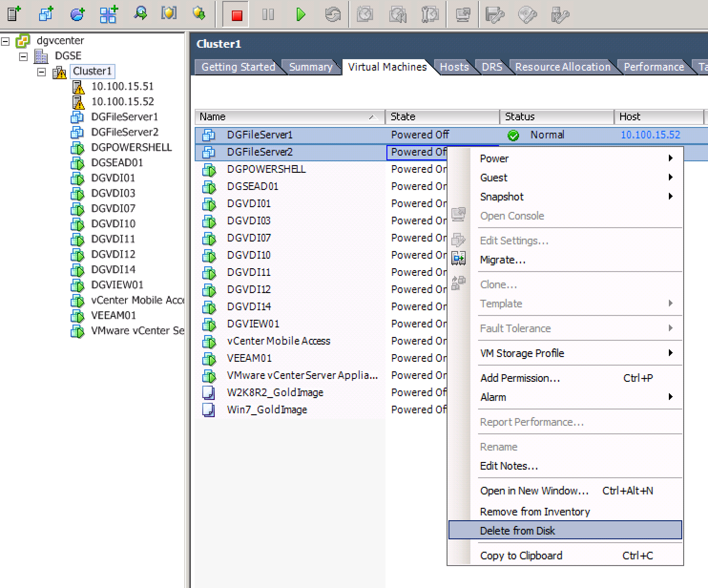Sort by the Status column header
The width and height of the screenshot is (708, 588).
pos(557,117)
